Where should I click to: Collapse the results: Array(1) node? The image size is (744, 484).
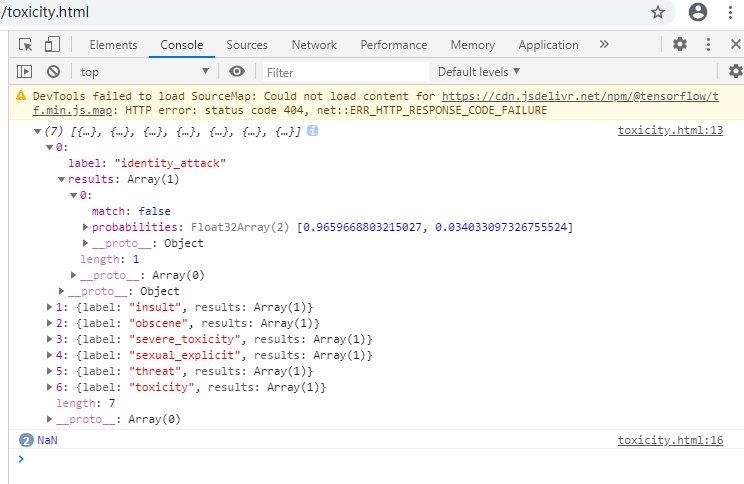(62, 179)
